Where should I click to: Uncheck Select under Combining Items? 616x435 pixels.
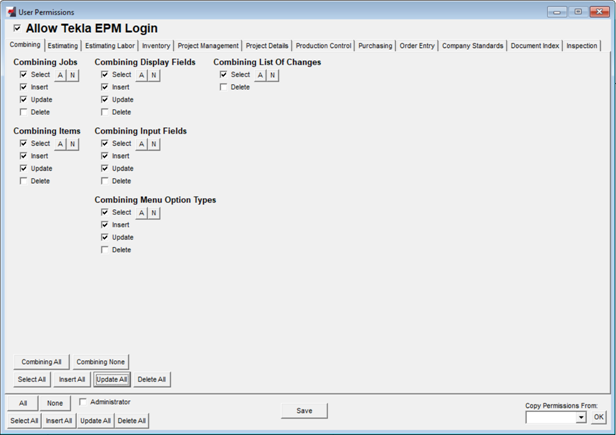[23, 143]
